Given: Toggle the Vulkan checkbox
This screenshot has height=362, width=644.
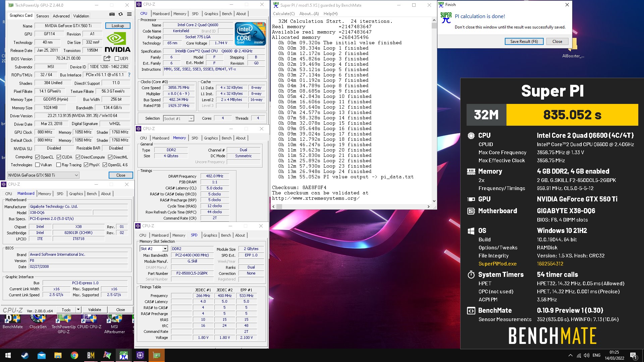Looking at the screenshot, I should (x=38, y=165).
